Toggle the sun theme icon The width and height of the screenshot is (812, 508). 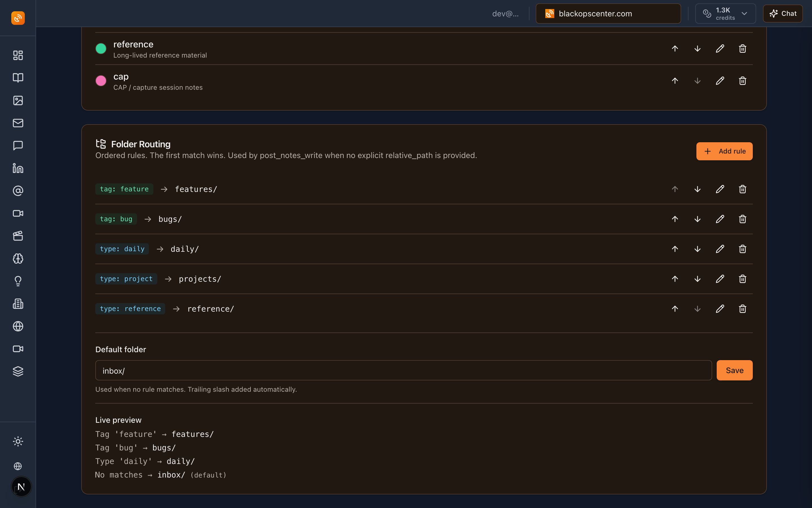18,441
